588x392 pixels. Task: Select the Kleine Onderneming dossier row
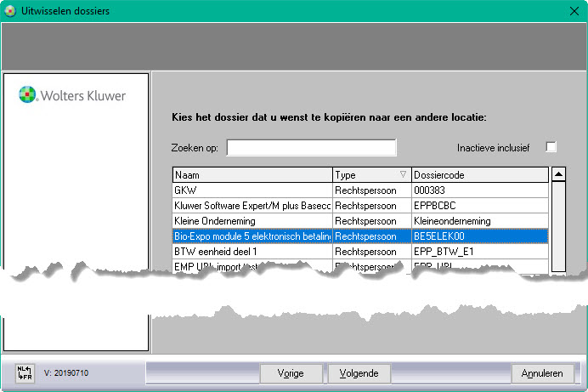pos(252,221)
